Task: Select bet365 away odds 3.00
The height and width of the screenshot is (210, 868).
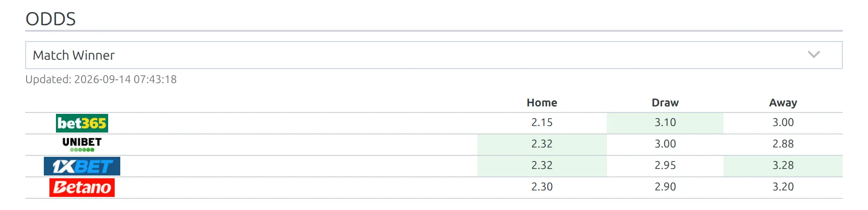Action: pyautogui.click(x=783, y=123)
